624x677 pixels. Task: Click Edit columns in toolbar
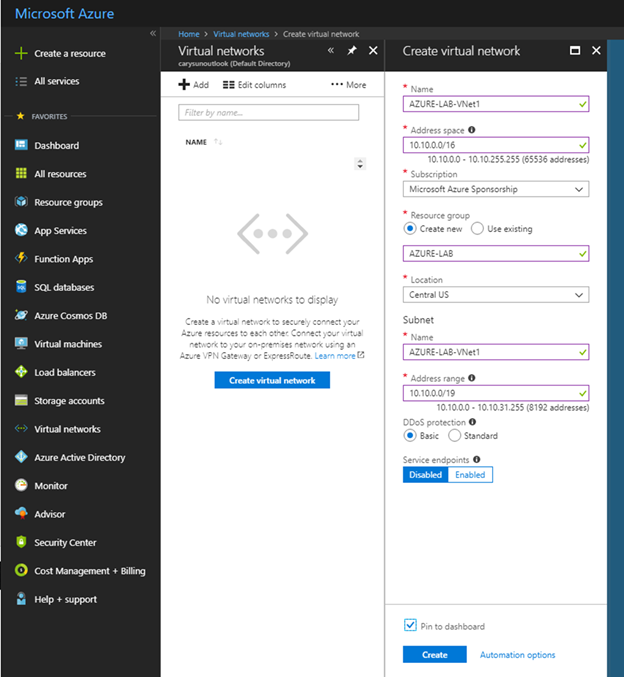[254, 85]
